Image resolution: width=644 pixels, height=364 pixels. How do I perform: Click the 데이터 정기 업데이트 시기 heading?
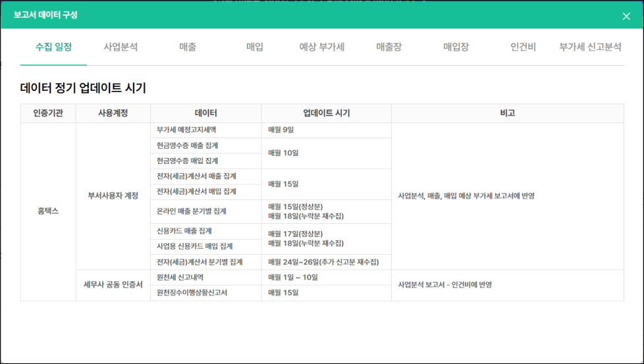click(83, 88)
